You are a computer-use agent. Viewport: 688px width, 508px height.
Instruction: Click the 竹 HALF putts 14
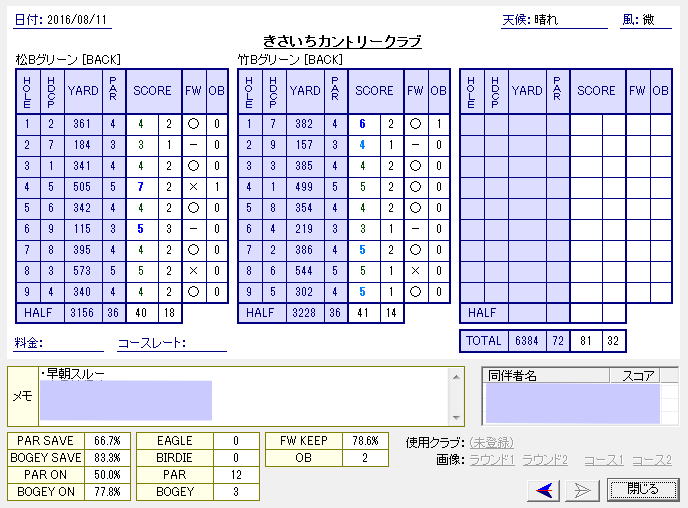pyautogui.click(x=391, y=313)
